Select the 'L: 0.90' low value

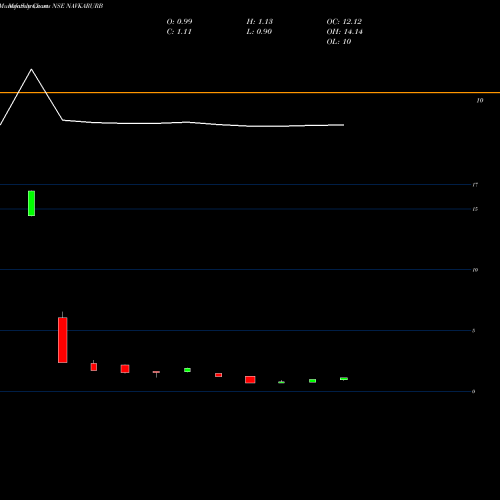point(259,31)
